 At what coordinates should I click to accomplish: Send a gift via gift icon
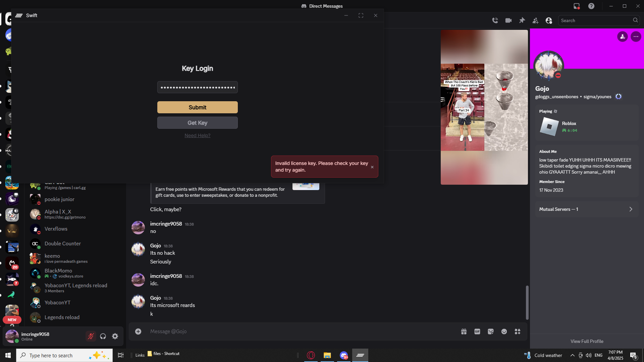(464, 331)
